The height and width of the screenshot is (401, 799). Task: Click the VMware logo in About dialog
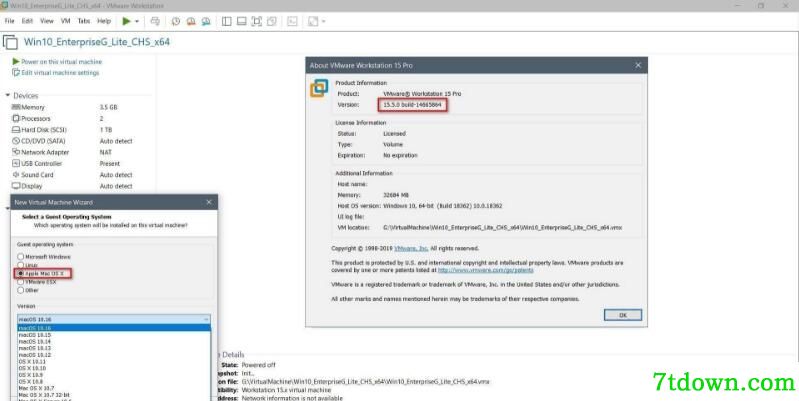point(319,88)
